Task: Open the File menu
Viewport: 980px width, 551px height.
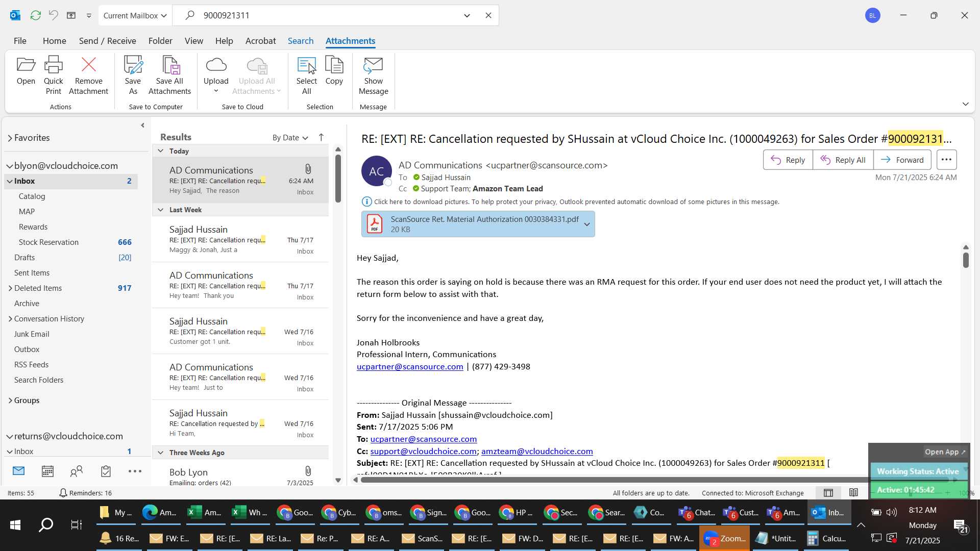Action: click(20, 41)
